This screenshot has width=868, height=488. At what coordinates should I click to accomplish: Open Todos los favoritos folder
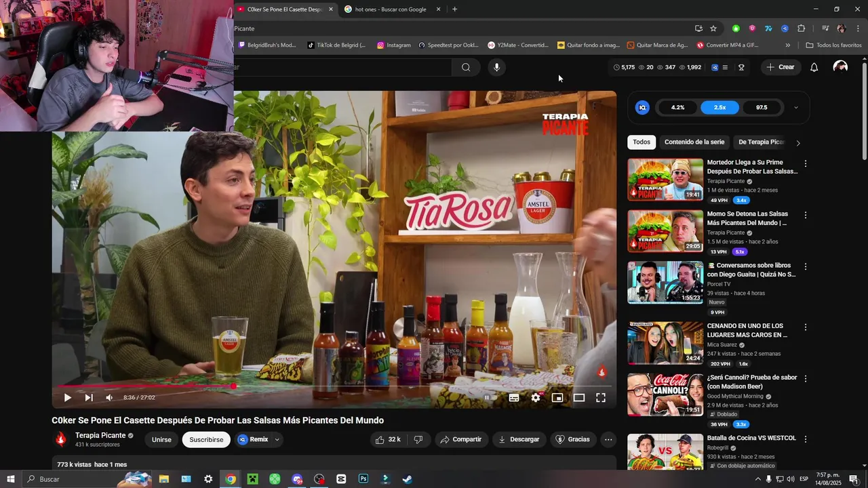pyautogui.click(x=833, y=45)
